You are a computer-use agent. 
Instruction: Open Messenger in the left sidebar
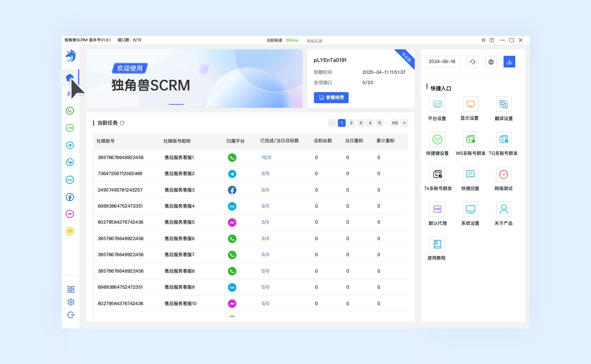[x=70, y=214]
